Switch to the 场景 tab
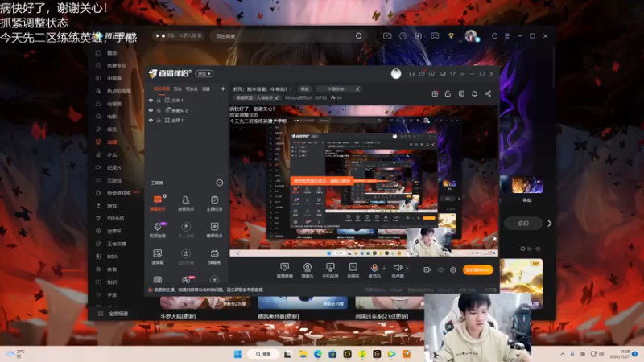 [x=206, y=88]
